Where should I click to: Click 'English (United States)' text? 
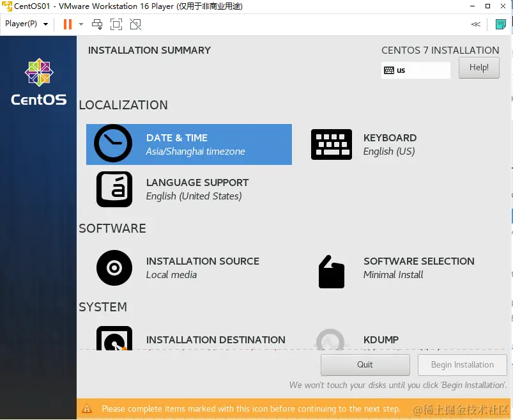[x=194, y=196]
